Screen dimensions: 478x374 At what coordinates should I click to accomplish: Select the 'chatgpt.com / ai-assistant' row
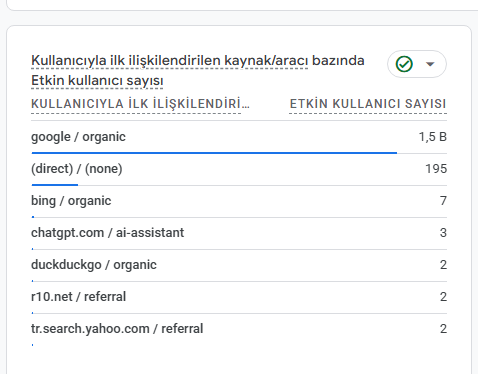click(x=239, y=233)
